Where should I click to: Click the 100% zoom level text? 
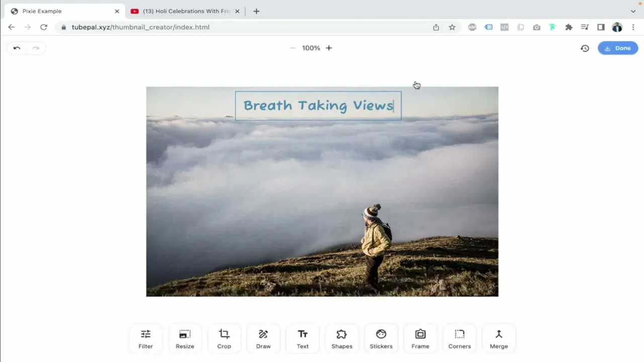tap(311, 48)
